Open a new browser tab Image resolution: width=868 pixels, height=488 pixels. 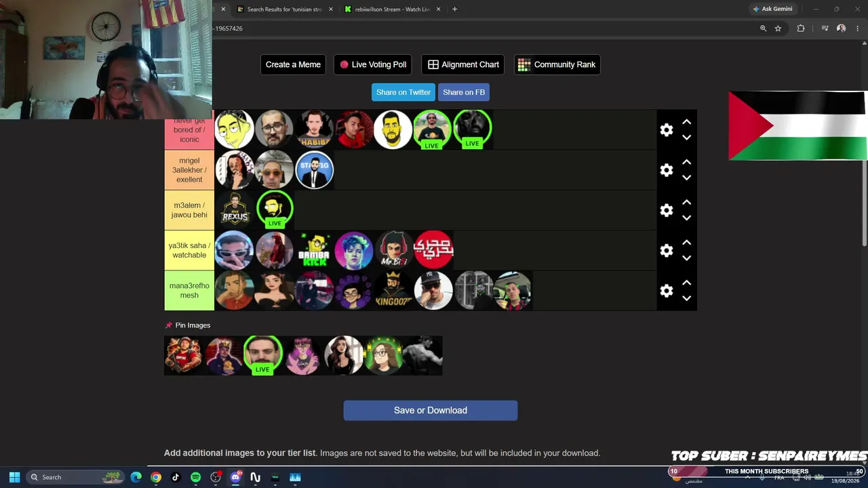[x=454, y=9]
